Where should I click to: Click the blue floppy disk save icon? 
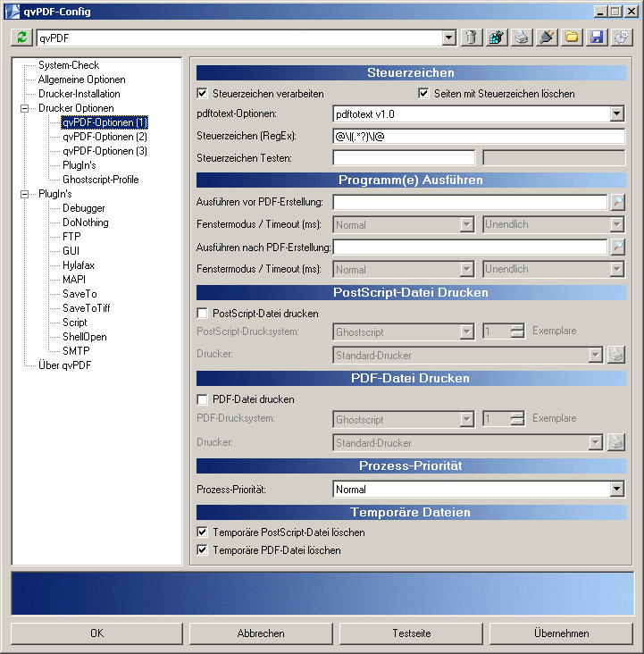tap(597, 38)
